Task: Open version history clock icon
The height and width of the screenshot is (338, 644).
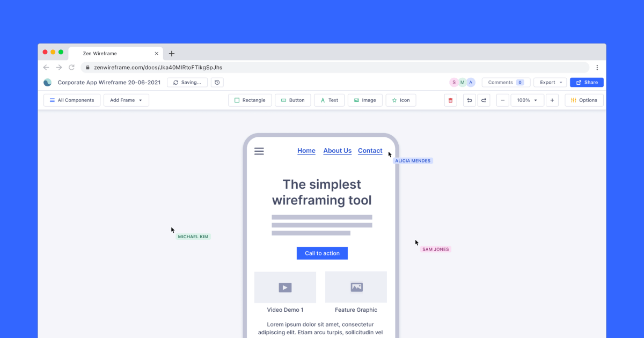Action: 217,83
